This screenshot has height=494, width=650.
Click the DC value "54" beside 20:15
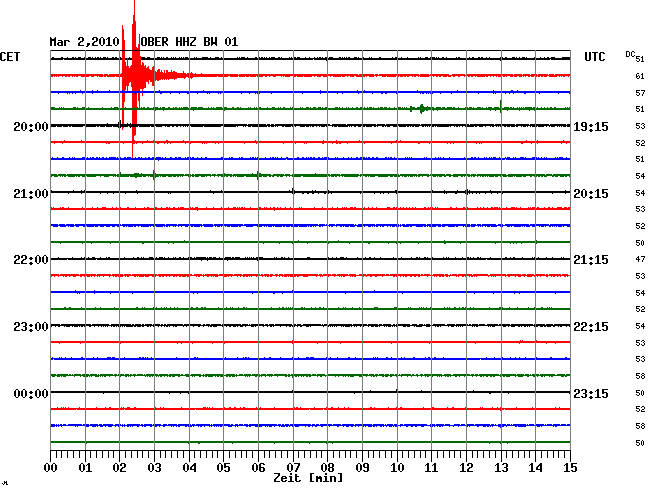[x=640, y=193]
